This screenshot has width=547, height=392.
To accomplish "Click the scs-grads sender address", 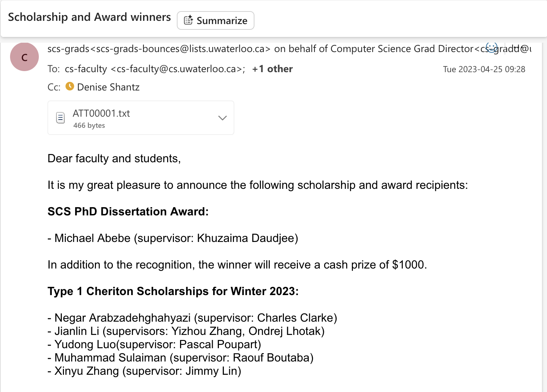I will coord(158,49).
